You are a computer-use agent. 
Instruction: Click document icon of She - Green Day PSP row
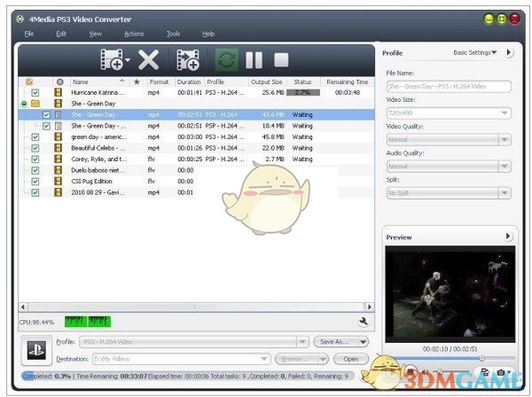[x=59, y=126]
